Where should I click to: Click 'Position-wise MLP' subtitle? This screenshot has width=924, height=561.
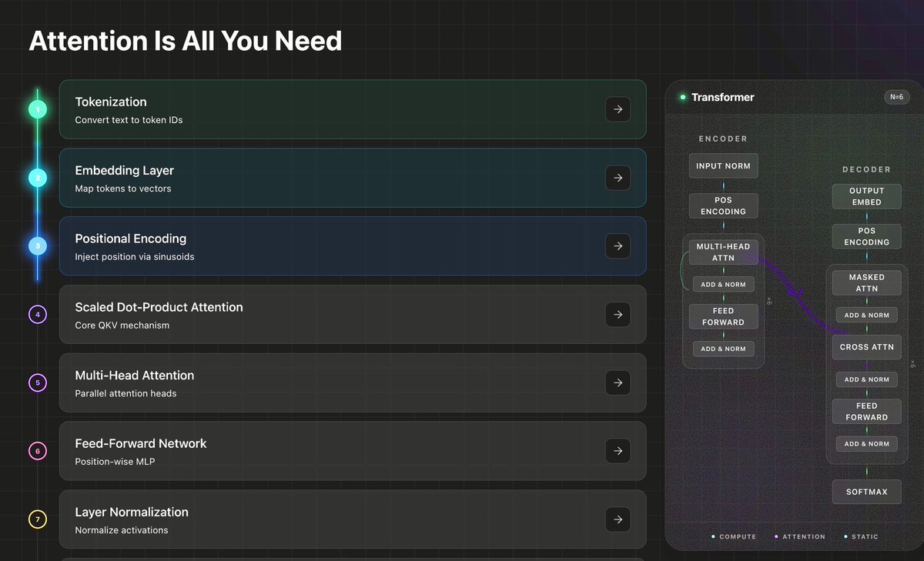[115, 462]
